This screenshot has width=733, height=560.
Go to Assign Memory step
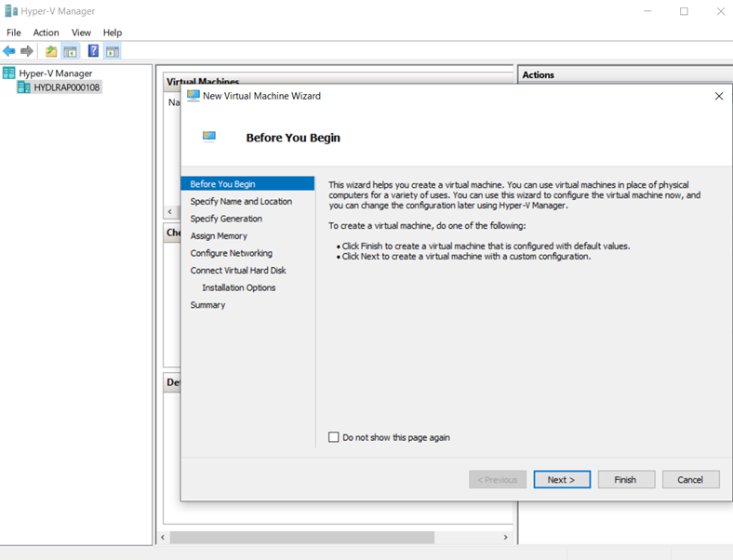click(219, 235)
